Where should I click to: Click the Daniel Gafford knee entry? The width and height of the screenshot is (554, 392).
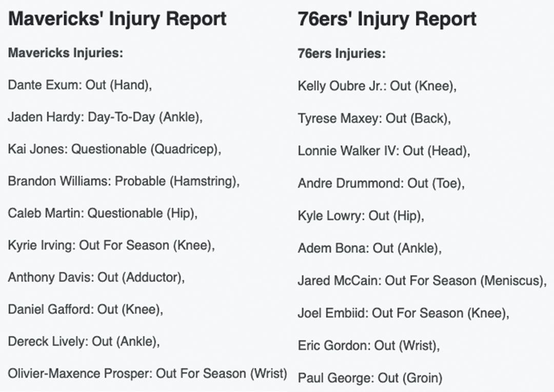[x=86, y=309]
